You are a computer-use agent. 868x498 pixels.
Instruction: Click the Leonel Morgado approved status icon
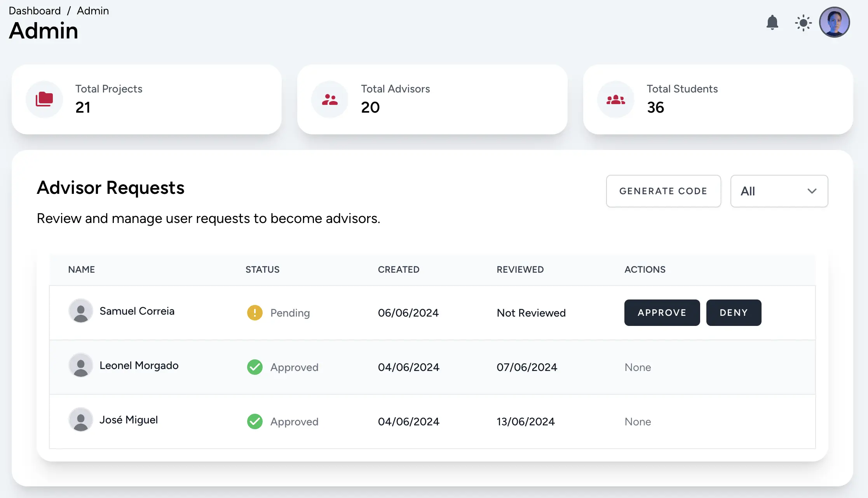(254, 366)
